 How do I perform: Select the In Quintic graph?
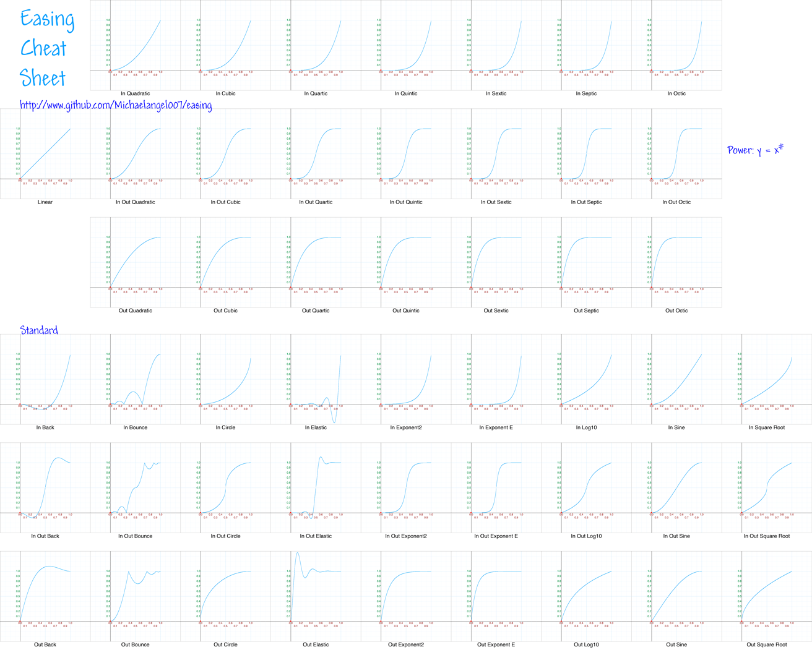pyautogui.click(x=406, y=45)
